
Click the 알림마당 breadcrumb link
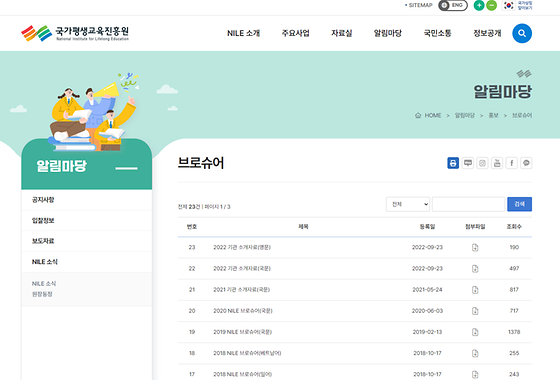(465, 115)
